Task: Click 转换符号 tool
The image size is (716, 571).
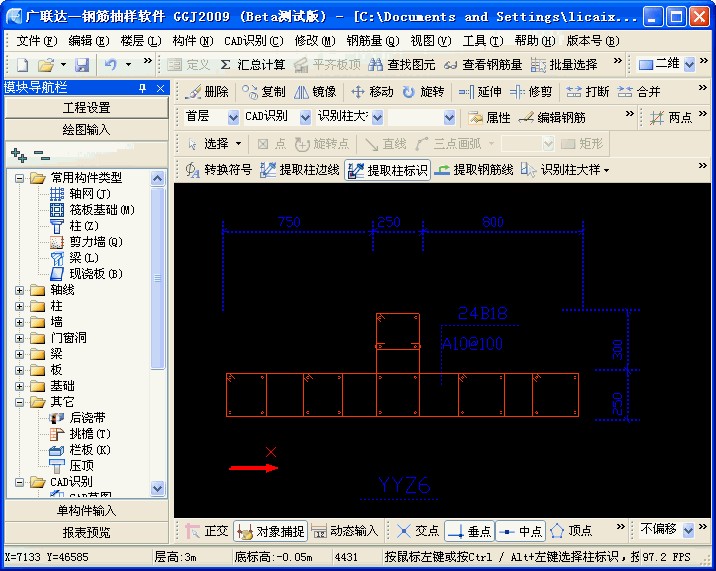Action: 219,170
